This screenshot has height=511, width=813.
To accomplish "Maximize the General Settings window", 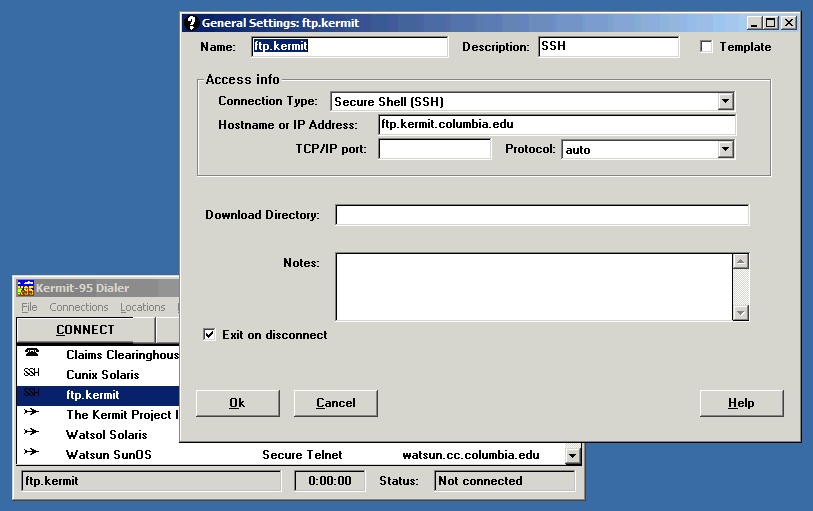I will (x=770, y=23).
